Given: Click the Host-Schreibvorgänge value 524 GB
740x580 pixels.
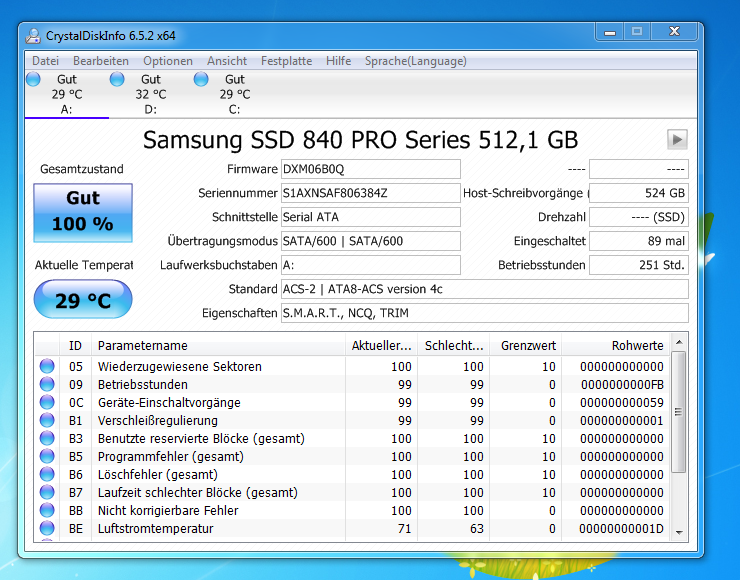Looking at the screenshot, I should 639,193.
